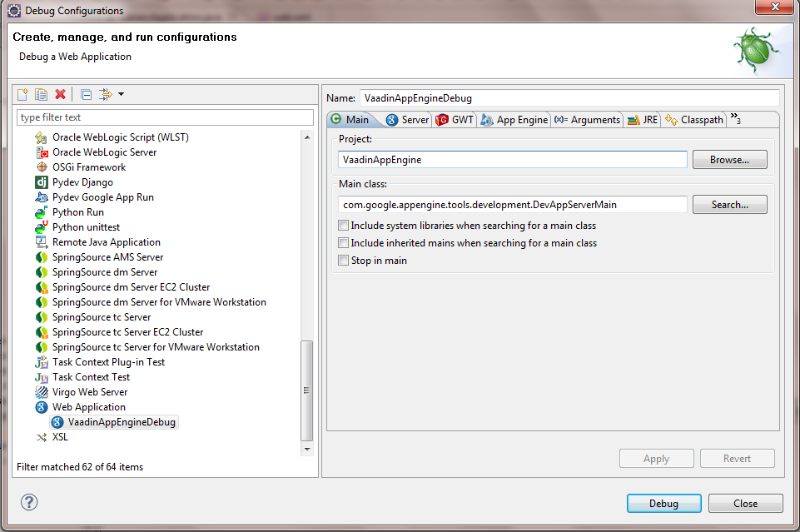Click the New launch configuration icon
The width and height of the screenshot is (800, 532).
[23, 94]
